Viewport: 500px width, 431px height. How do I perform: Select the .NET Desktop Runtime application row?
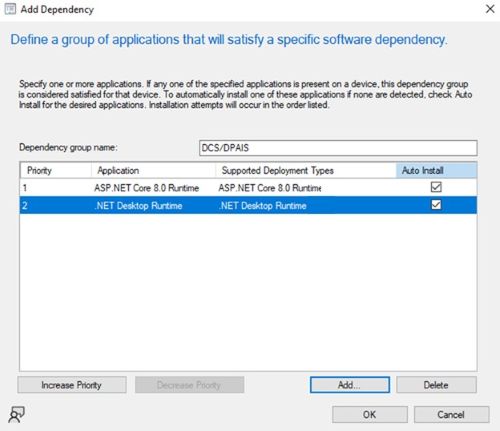click(x=248, y=205)
